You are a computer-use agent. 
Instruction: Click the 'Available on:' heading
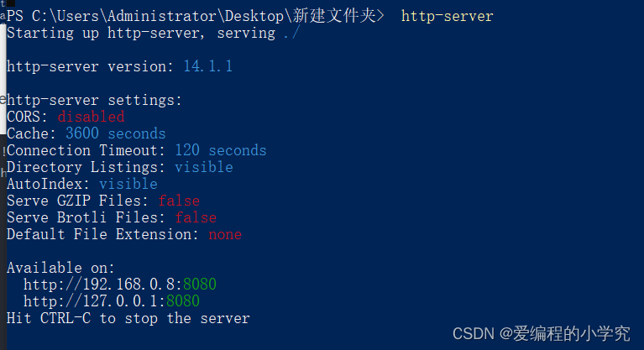point(60,268)
